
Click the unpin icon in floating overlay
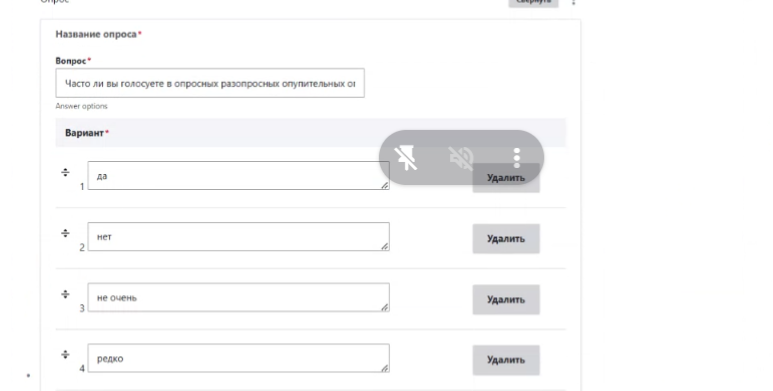(x=406, y=158)
